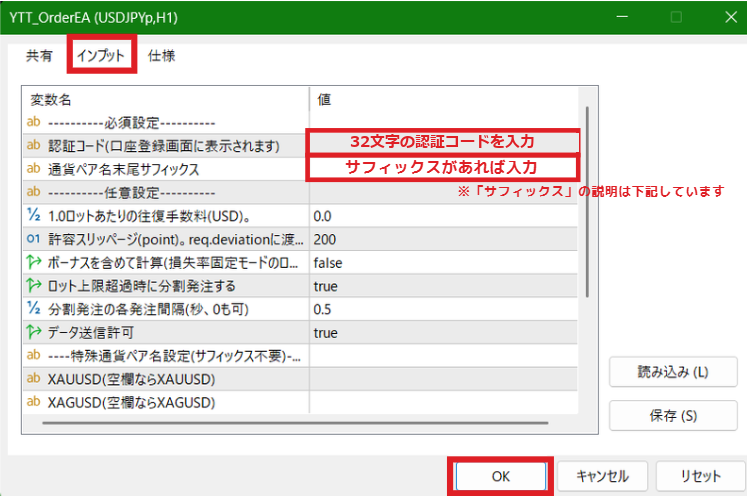
Task: Click the horizontal scrollbar under the inputs list
Action: [x=295, y=423]
